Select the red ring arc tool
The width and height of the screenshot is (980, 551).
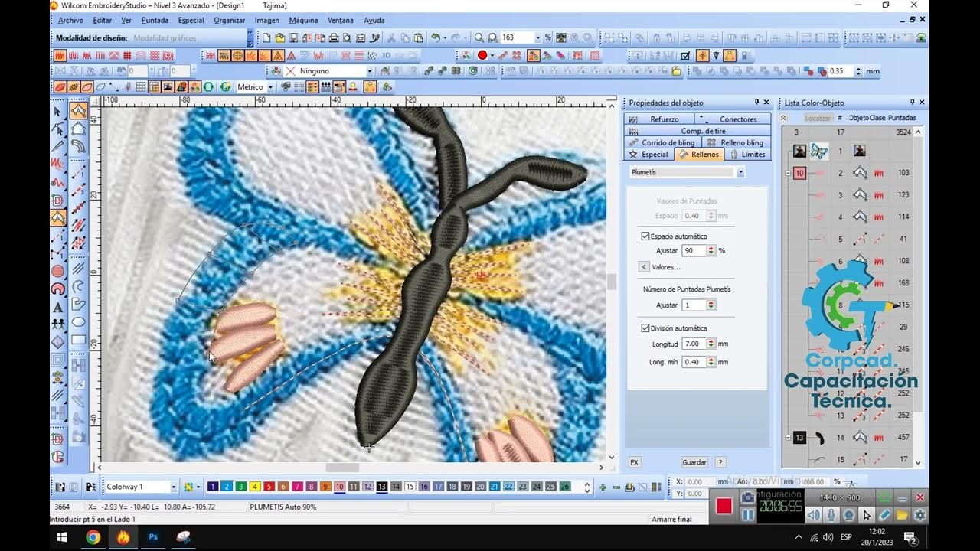(x=58, y=289)
